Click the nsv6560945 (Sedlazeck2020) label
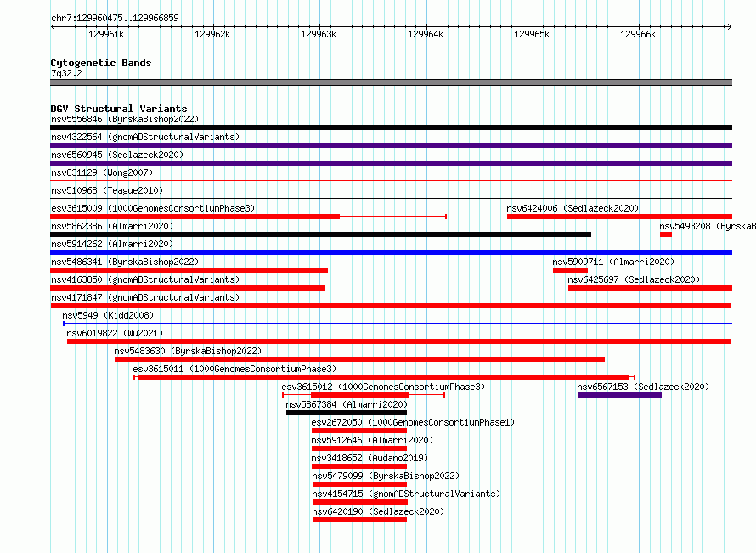Viewport: 756px width, 553px height. click(x=117, y=155)
